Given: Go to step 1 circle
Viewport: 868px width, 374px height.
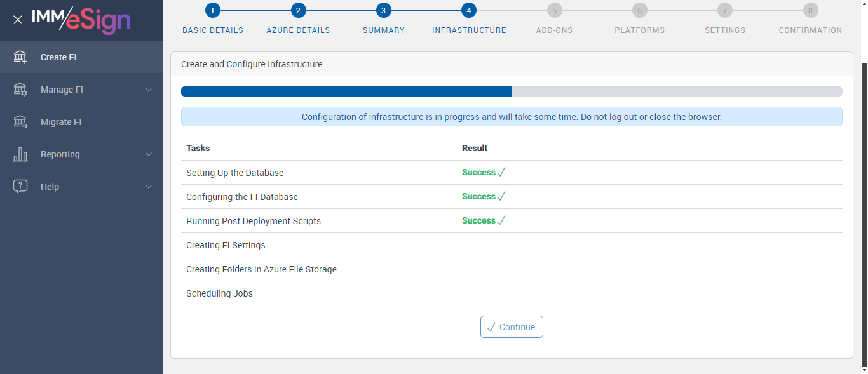Looking at the screenshot, I should pyautogui.click(x=213, y=10).
